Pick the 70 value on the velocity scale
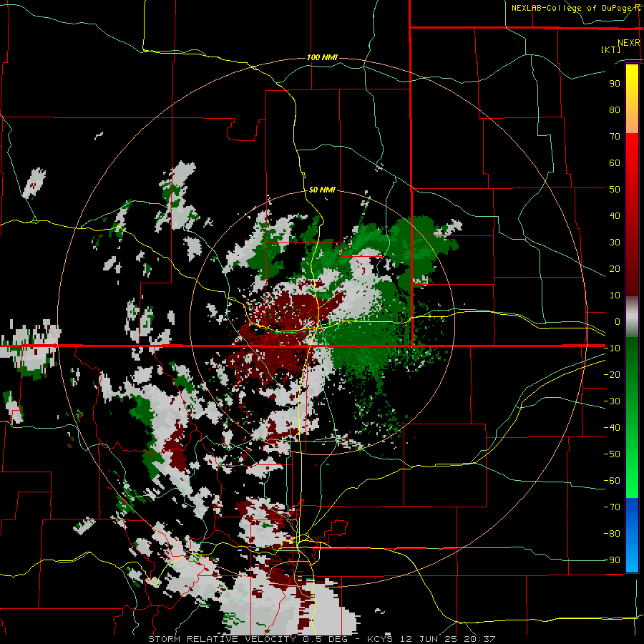The image size is (644, 644). click(x=615, y=137)
